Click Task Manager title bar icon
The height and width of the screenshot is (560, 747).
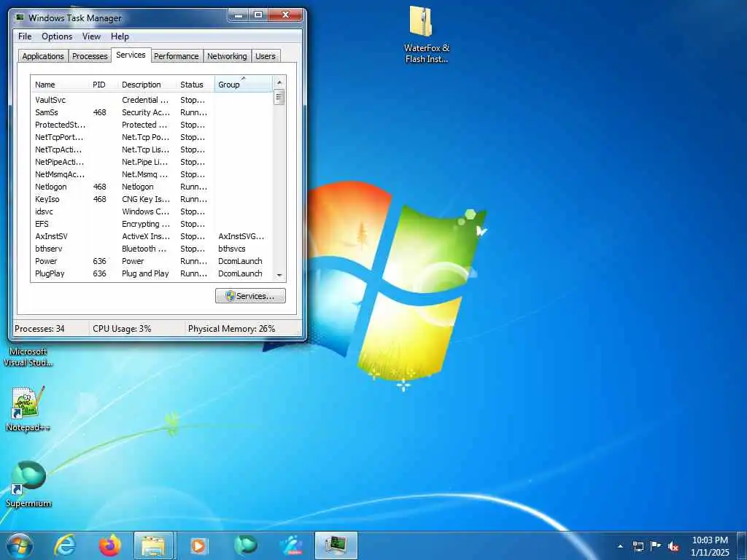pos(20,17)
